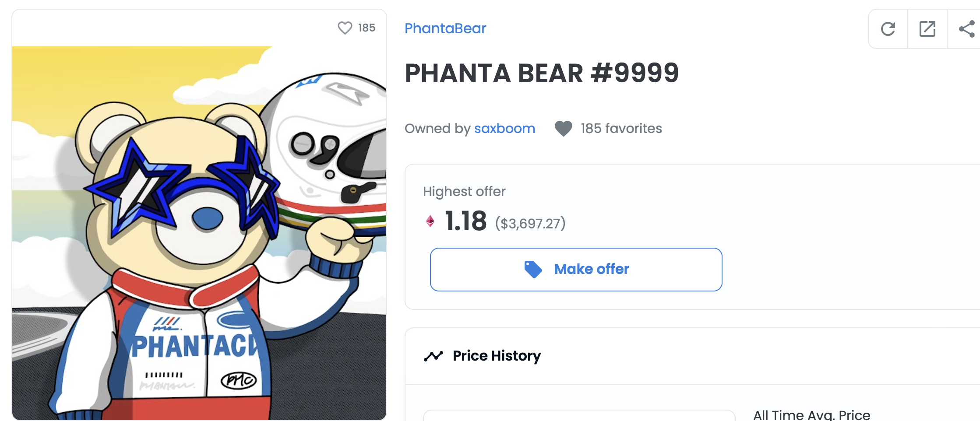Open owner saxboom's profile link
The width and height of the screenshot is (980, 421).
click(x=504, y=129)
